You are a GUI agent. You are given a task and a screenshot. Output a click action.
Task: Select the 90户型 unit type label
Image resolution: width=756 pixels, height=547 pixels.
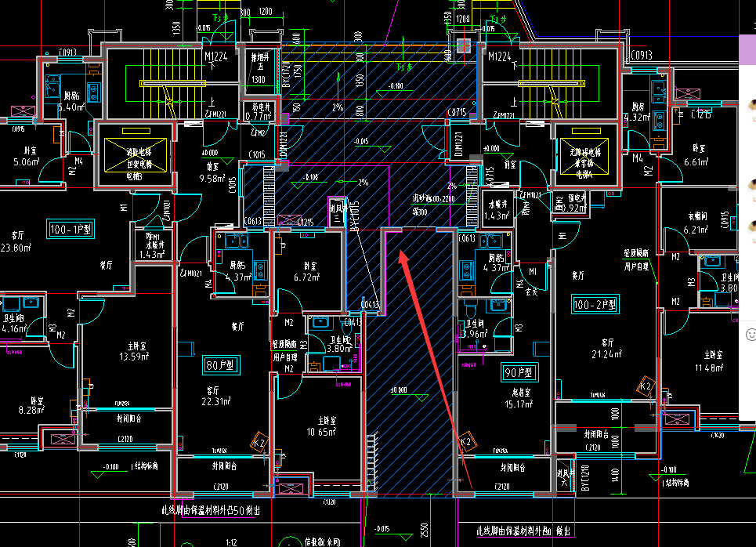coord(519,372)
